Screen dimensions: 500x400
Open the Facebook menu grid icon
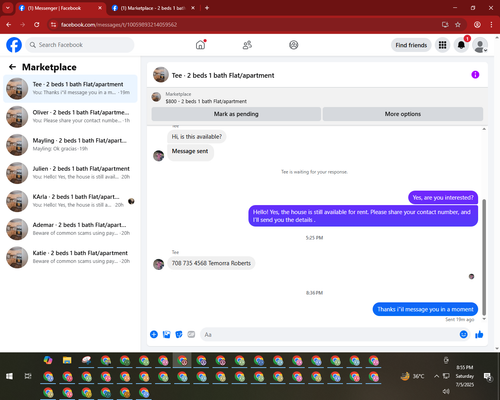[442, 45]
